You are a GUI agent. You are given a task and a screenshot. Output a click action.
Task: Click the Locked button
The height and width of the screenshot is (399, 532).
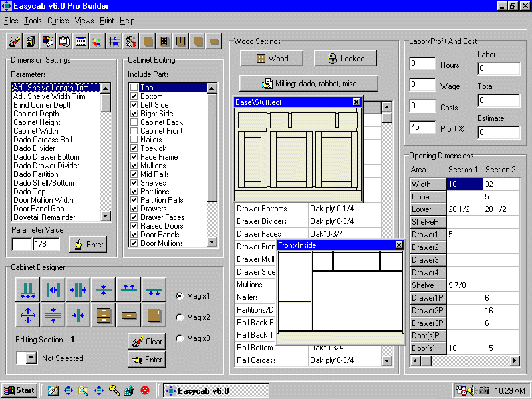[345, 59]
